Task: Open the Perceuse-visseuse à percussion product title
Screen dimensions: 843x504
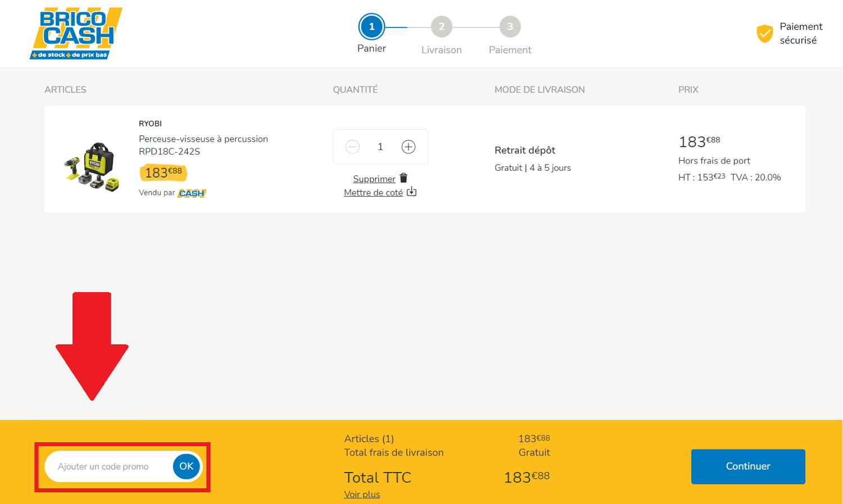Action: tap(203, 145)
